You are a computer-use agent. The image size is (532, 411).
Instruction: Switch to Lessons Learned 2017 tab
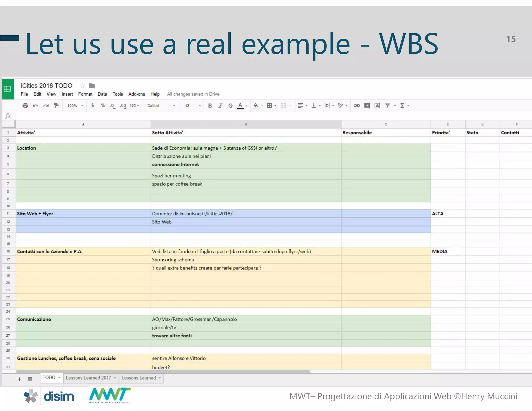click(x=88, y=378)
